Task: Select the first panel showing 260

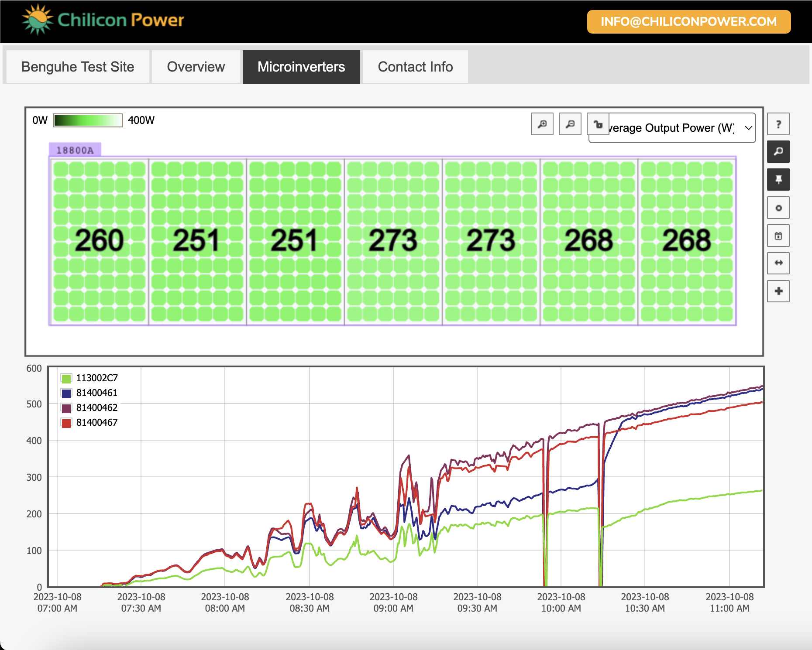Action: pos(100,241)
